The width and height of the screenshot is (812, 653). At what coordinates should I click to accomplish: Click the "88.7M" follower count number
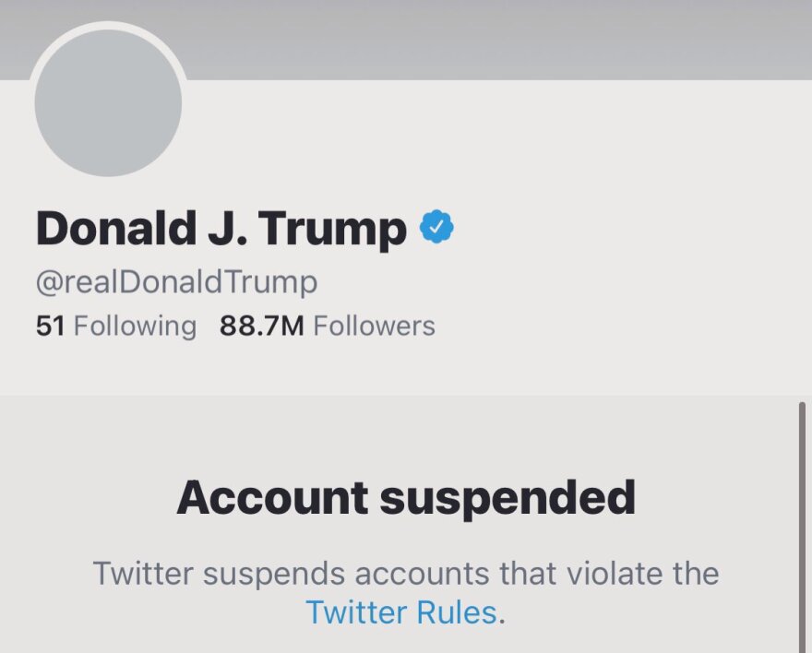(x=261, y=326)
